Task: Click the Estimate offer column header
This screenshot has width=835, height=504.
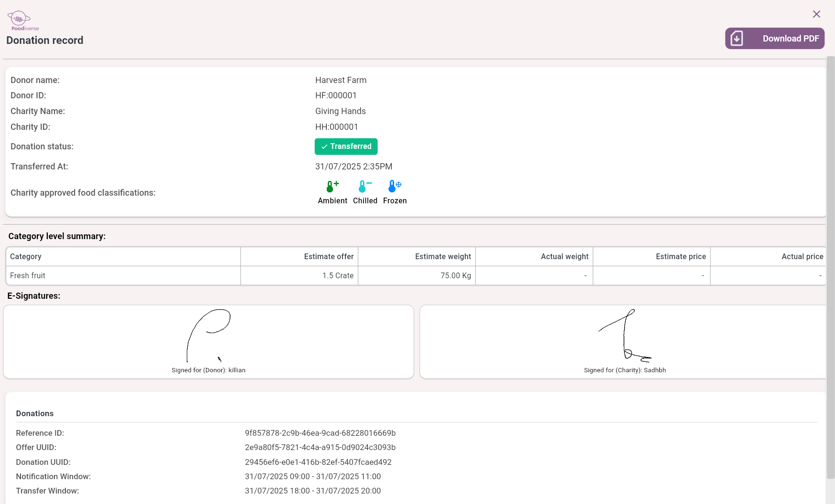Action: coord(329,257)
